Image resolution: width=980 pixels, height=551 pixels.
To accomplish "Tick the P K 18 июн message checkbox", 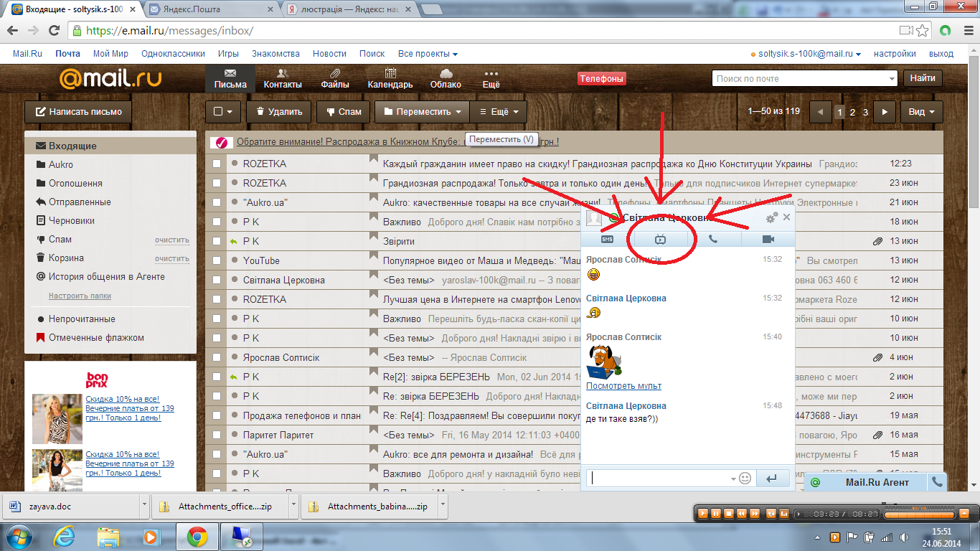I will [x=217, y=222].
